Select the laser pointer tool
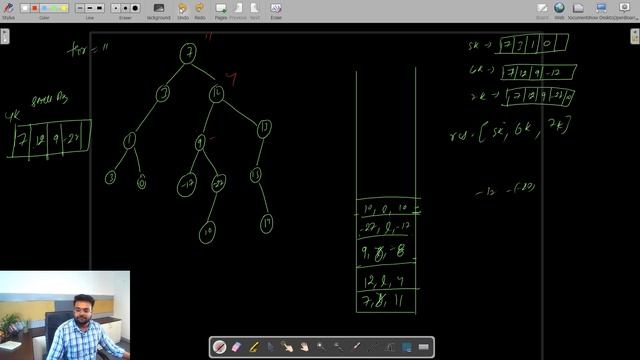Screen dimensions: 640x360 click(356, 347)
